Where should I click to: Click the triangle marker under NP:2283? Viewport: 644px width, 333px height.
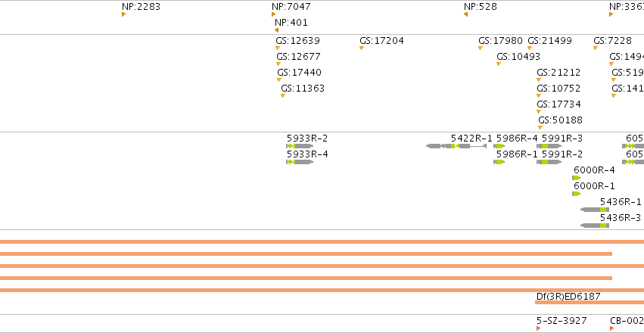123,14
